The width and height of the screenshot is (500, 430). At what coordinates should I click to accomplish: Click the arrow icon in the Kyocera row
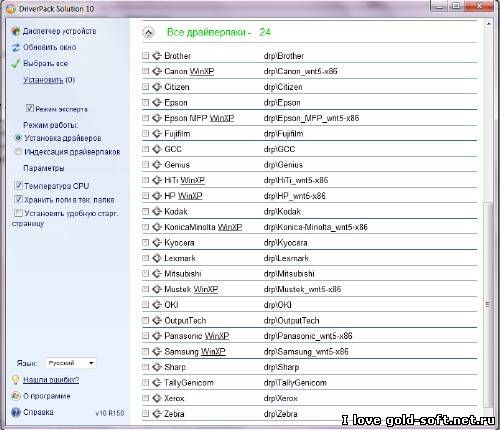[157, 242]
